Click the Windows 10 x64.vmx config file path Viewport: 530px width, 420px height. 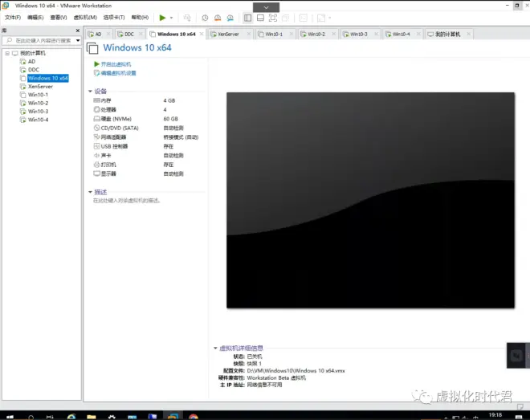point(296,371)
